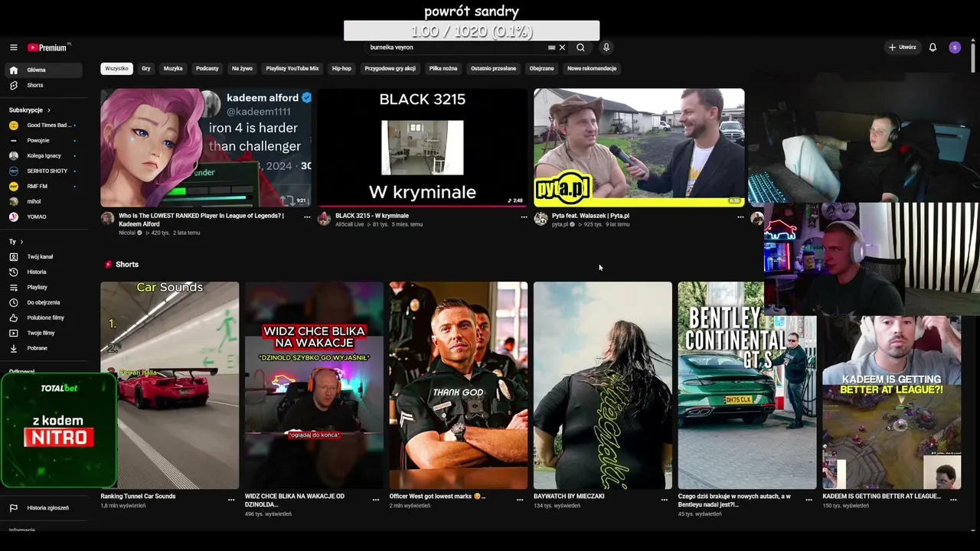Select the 'Ostatnio przesłane' chip

click(x=493, y=69)
